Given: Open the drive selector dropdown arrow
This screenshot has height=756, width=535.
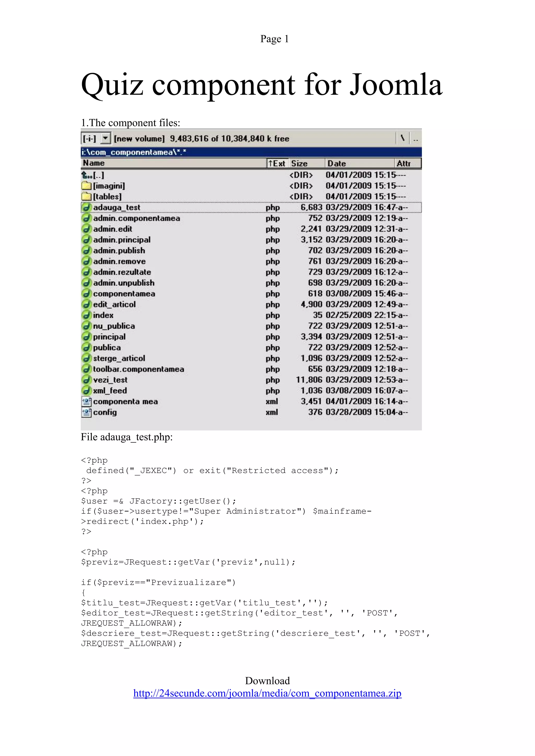Looking at the screenshot, I should (x=105, y=138).
